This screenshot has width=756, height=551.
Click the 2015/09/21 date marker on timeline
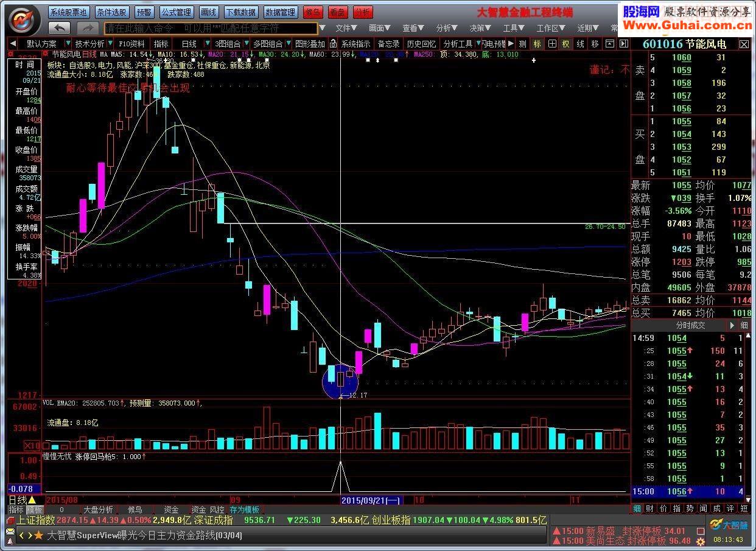[371, 500]
